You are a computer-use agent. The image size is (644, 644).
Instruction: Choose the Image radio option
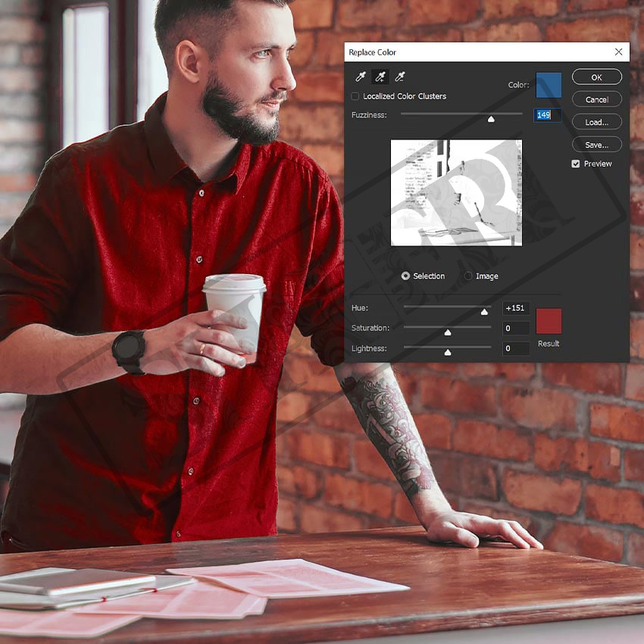click(x=468, y=277)
